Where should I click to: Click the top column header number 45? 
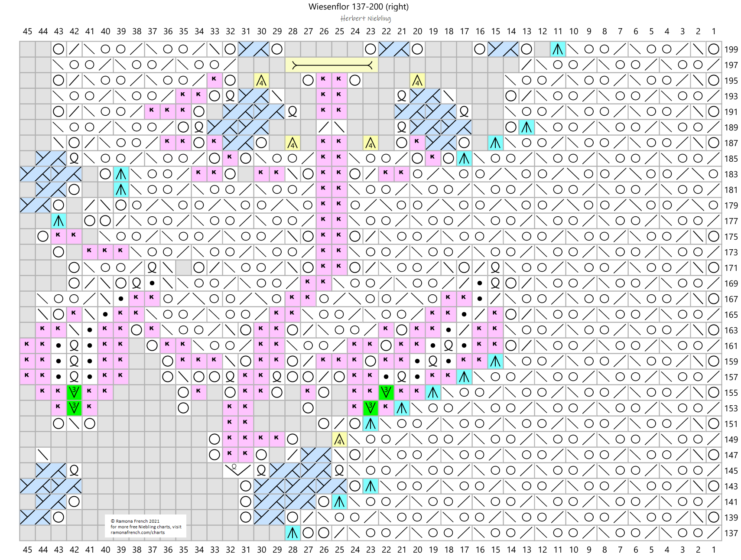pyautogui.click(x=27, y=31)
